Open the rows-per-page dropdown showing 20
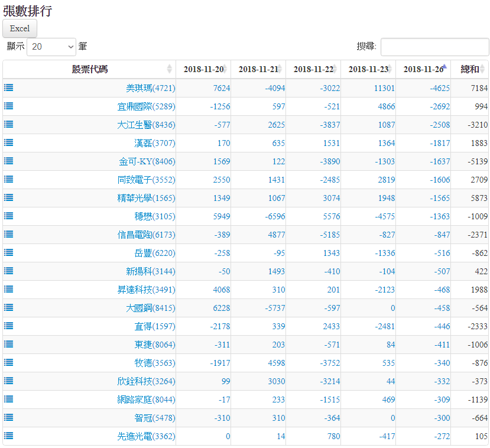 point(51,46)
